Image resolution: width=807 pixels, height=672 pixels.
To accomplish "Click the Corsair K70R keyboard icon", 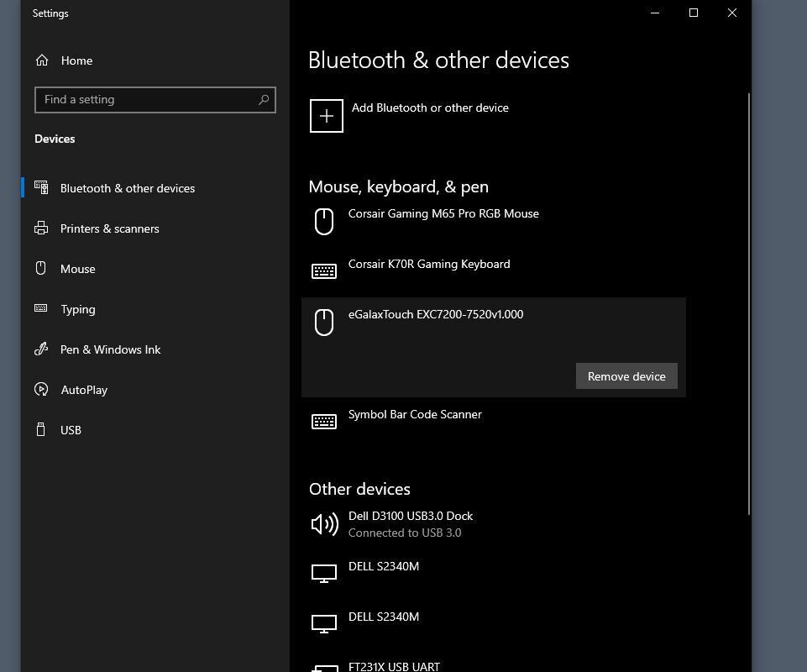I will click(x=324, y=270).
